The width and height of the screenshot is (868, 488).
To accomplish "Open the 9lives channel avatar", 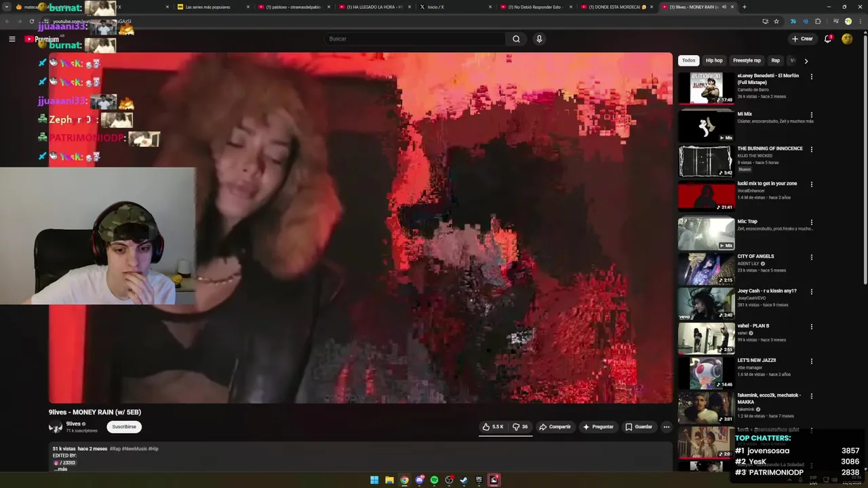I will (56, 427).
